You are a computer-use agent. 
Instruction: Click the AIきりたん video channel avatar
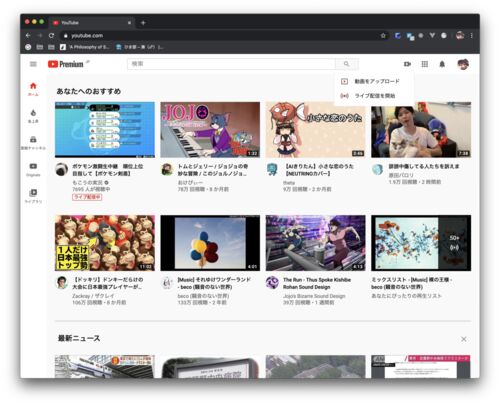(x=272, y=170)
